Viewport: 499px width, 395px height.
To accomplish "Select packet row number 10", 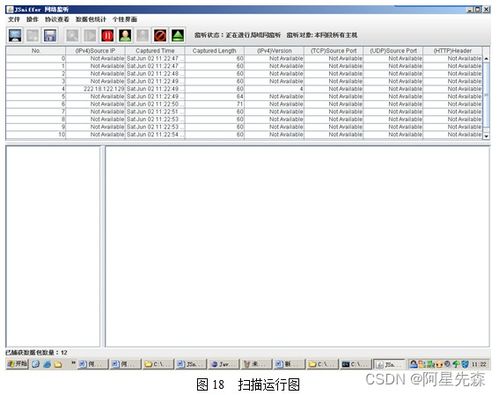I will [244, 134].
